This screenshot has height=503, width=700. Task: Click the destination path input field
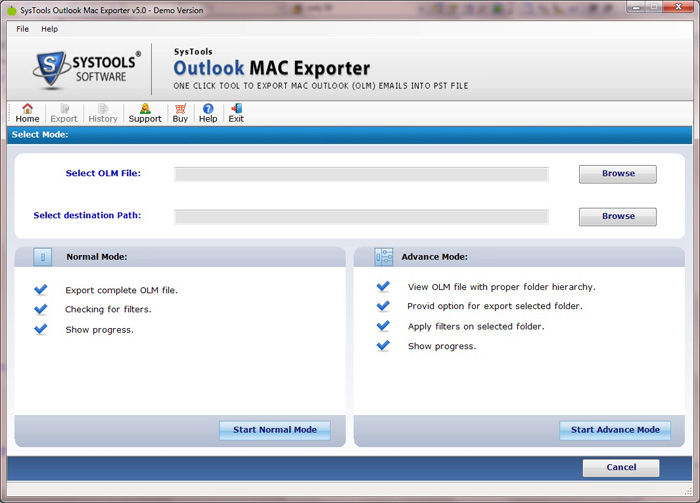click(x=361, y=216)
